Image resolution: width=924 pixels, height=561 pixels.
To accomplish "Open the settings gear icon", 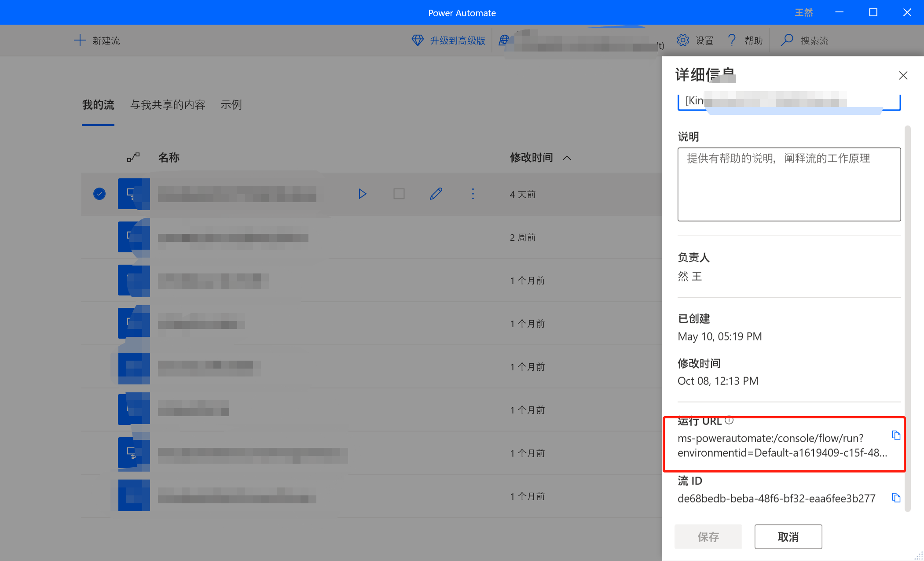I will (683, 41).
